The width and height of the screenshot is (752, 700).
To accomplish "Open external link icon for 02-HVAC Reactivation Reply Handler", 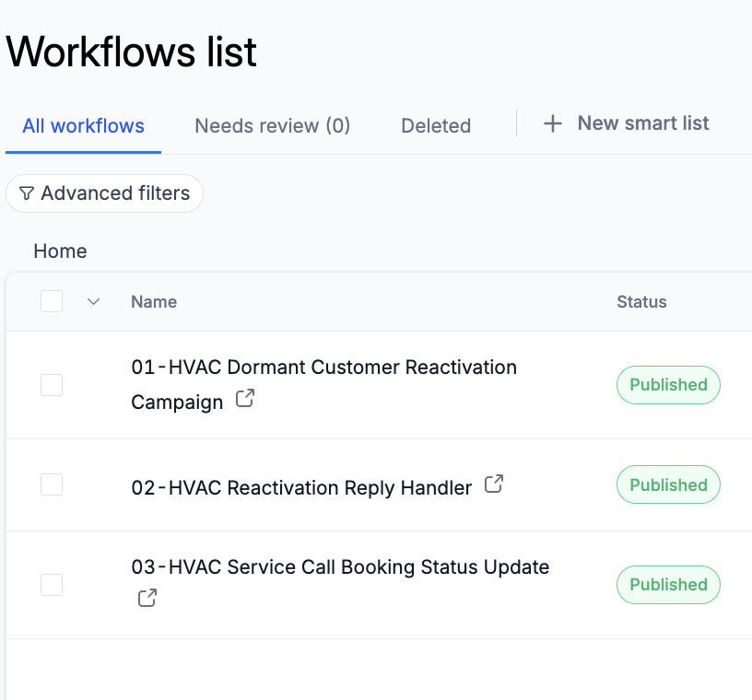I will pos(494,484).
